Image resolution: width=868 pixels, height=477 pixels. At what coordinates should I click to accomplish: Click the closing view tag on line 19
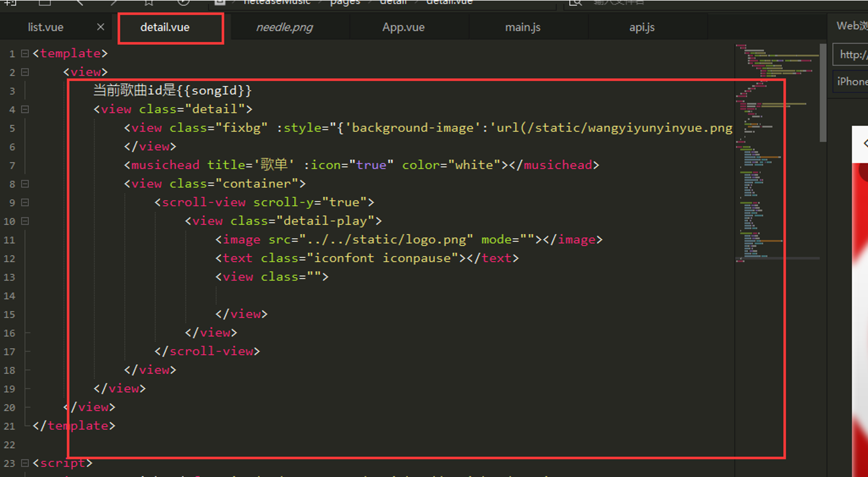tap(120, 388)
